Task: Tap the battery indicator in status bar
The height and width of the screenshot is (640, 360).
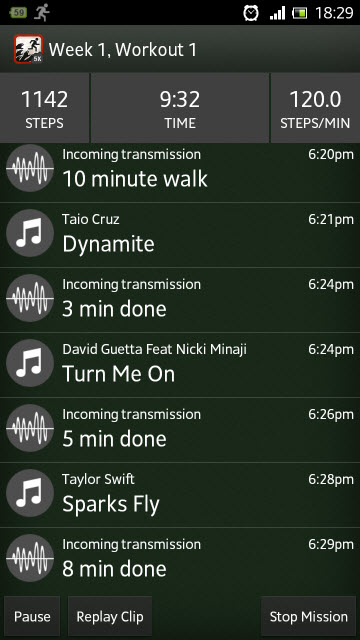Action: point(300,13)
